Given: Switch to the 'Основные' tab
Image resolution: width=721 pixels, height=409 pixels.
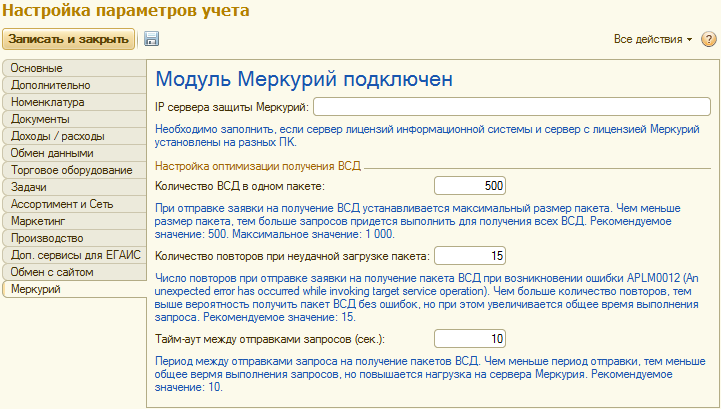Looking at the screenshot, I should (x=74, y=68).
